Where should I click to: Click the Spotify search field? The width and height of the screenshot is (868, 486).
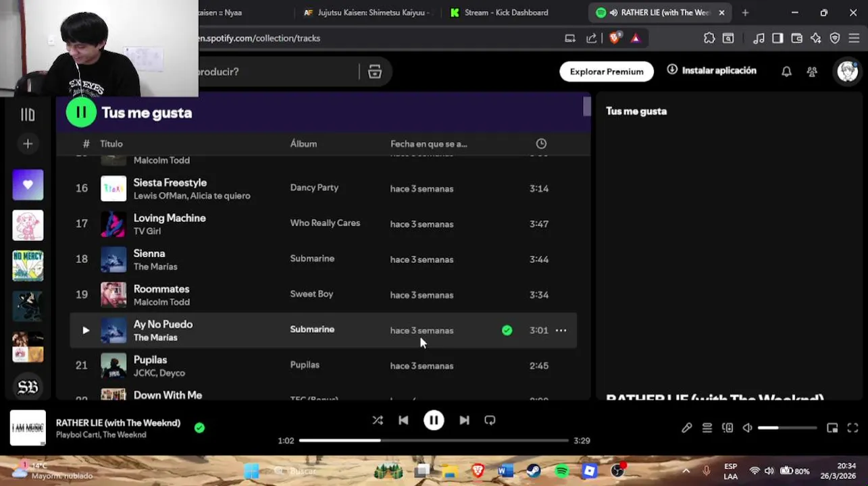point(277,72)
